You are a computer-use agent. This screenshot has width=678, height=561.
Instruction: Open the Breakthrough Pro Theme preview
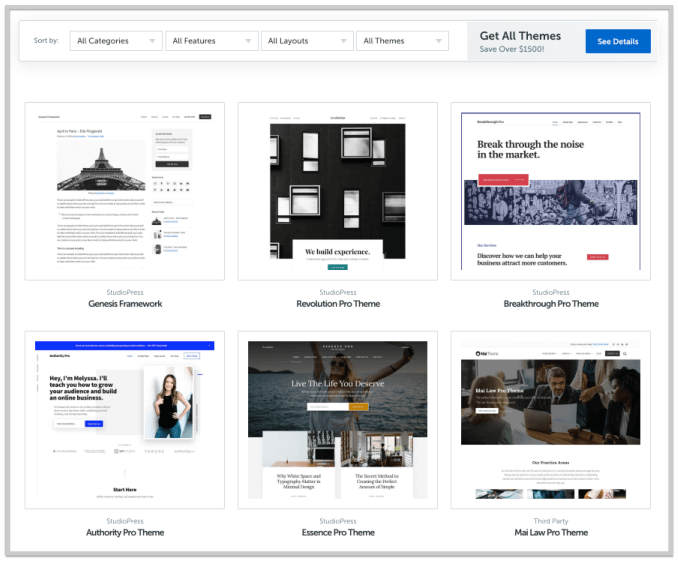[551, 191]
